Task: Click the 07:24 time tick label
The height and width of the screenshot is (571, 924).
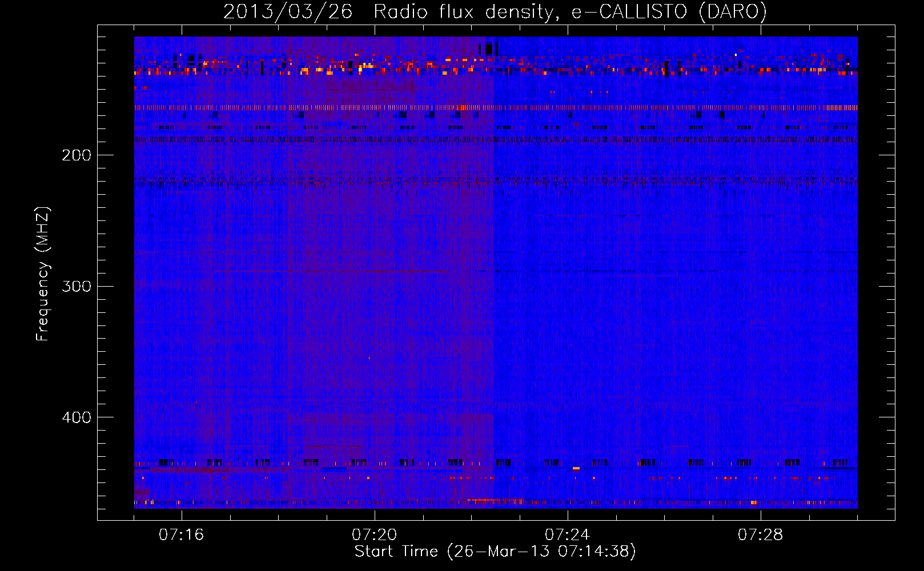Action: click(568, 535)
